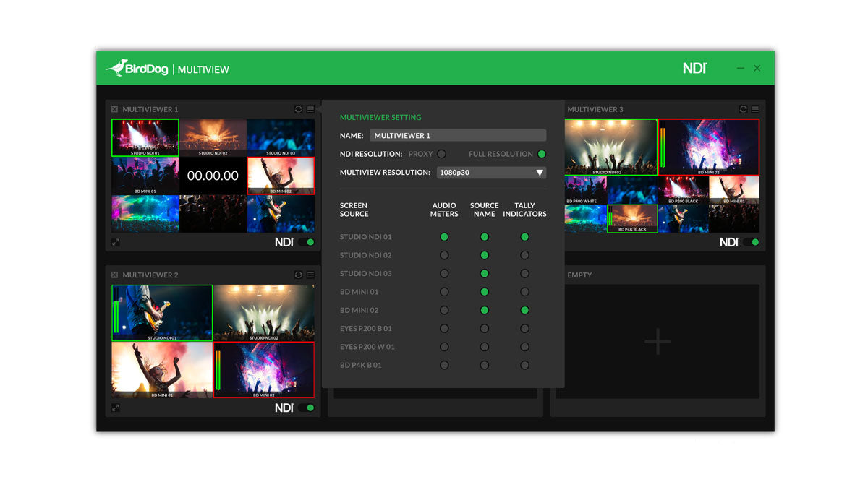Click the NDI label in the top bar
This screenshot has width=868, height=495.
pos(694,67)
